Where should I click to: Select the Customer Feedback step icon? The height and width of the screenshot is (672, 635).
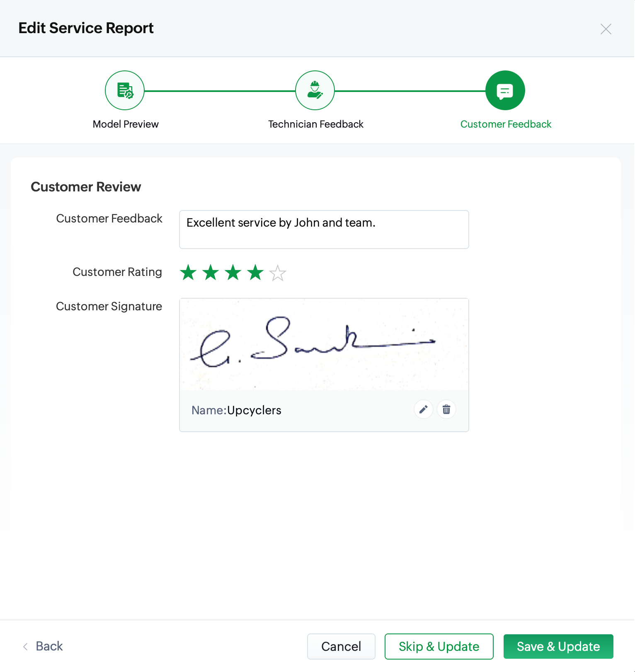click(x=505, y=90)
